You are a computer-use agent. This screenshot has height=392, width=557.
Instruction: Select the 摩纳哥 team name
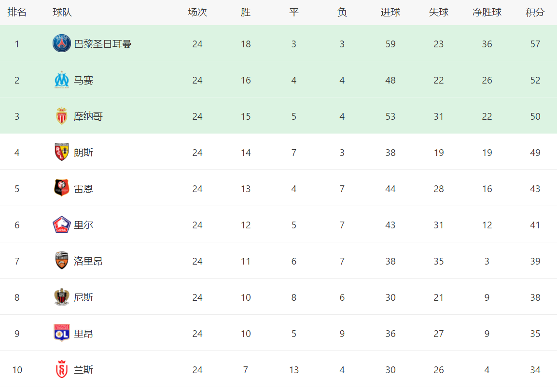click(x=88, y=116)
